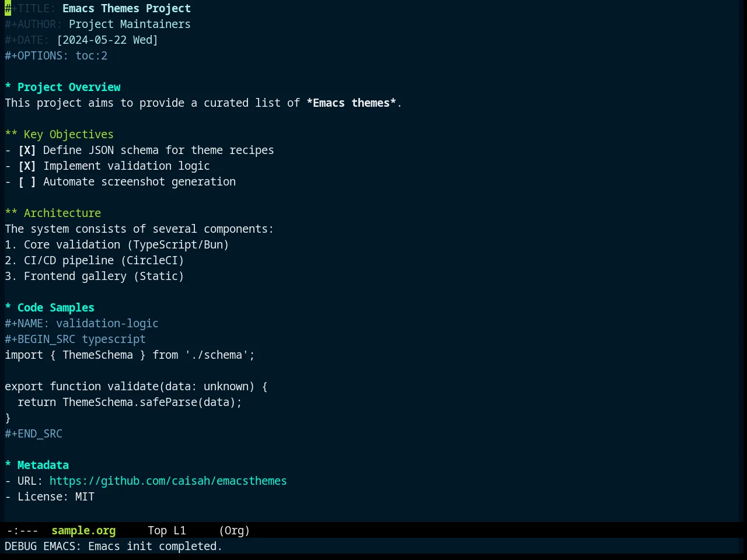This screenshot has width=747, height=560.
Task: Click the License: MIT list item
Action: (50, 497)
